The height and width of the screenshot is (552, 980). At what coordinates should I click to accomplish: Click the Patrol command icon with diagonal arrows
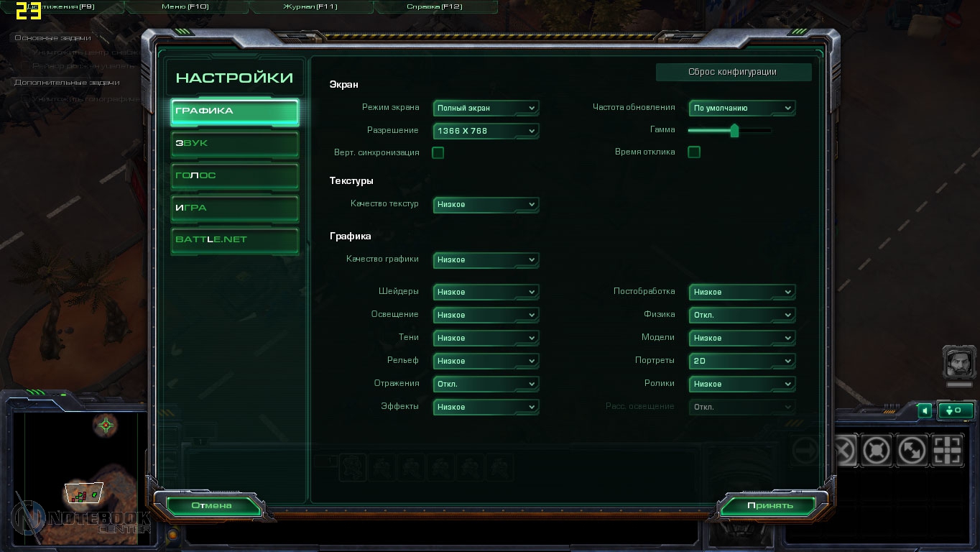(x=912, y=451)
